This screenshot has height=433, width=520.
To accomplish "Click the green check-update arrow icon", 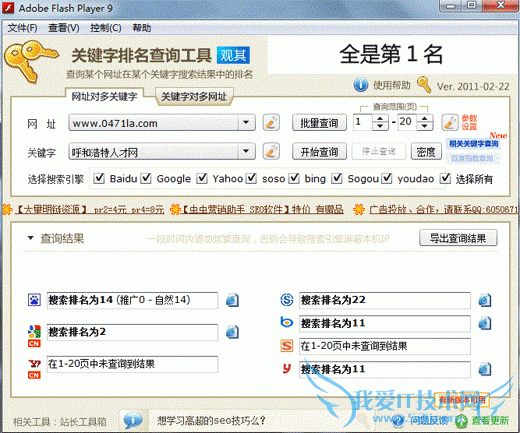I will click(461, 421).
